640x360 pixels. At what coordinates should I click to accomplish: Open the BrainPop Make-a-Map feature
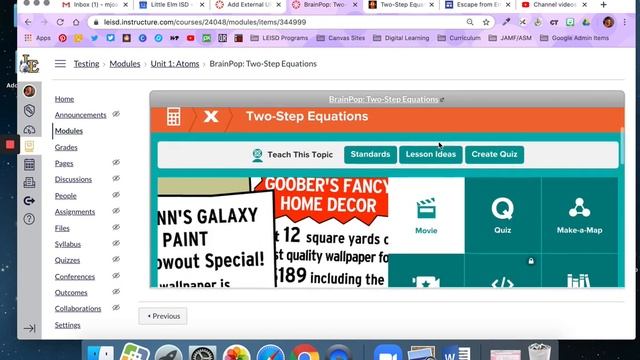tap(579, 216)
